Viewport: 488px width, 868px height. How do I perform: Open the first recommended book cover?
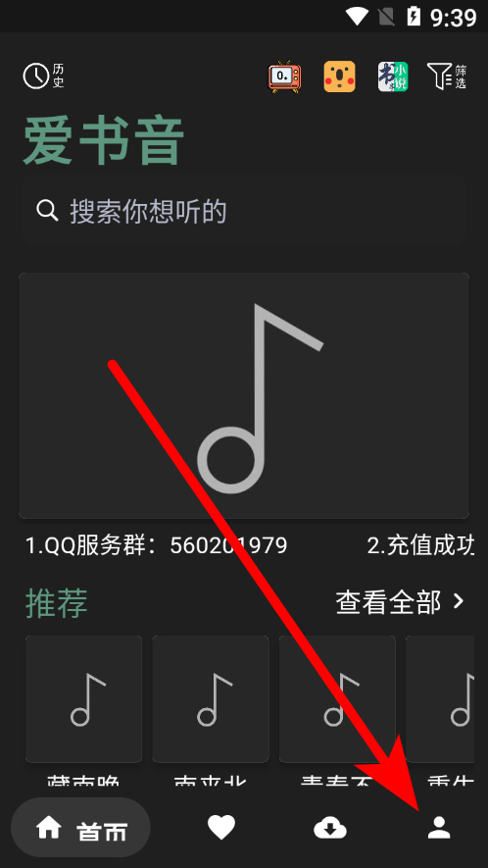click(x=83, y=698)
